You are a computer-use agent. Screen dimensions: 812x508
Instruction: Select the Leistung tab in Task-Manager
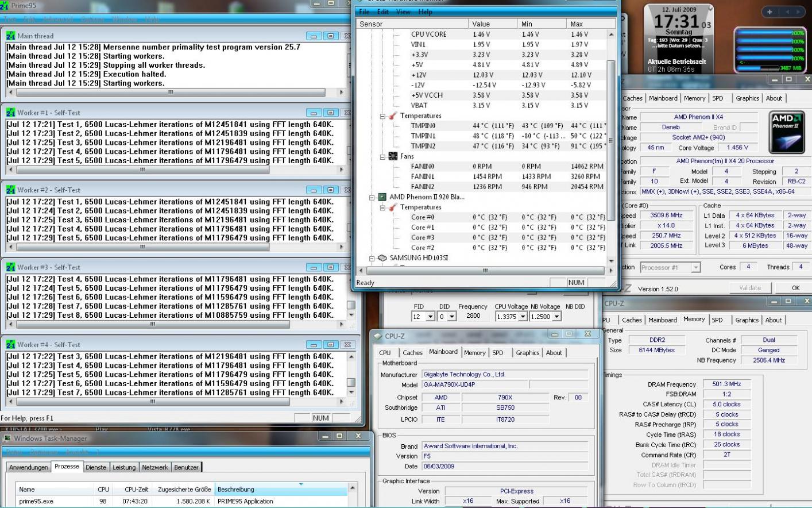pos(124,467)
